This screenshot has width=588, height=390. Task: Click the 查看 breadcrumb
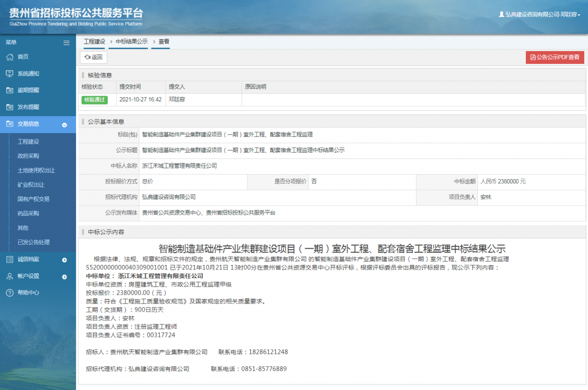point(164,42)
